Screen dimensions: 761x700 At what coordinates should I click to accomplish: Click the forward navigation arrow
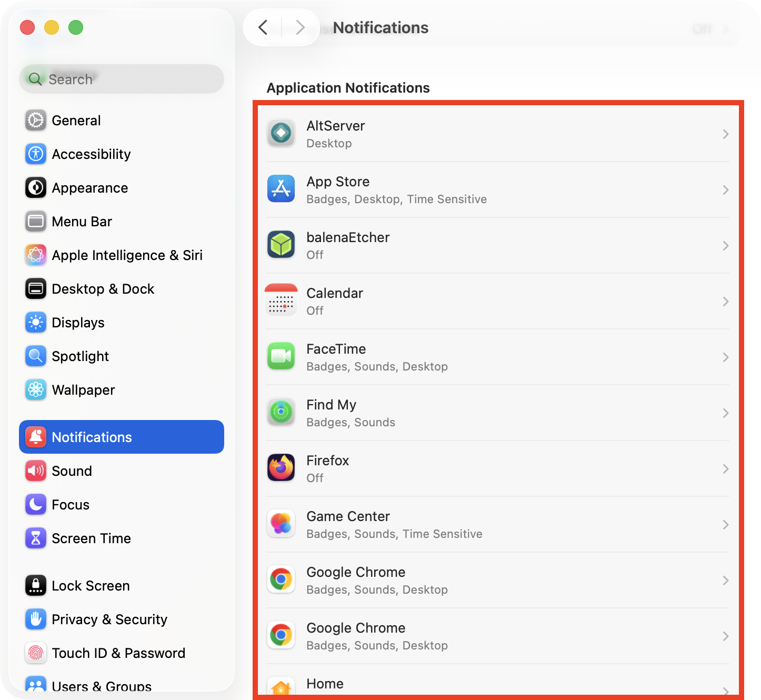click(x=299, y=27)
